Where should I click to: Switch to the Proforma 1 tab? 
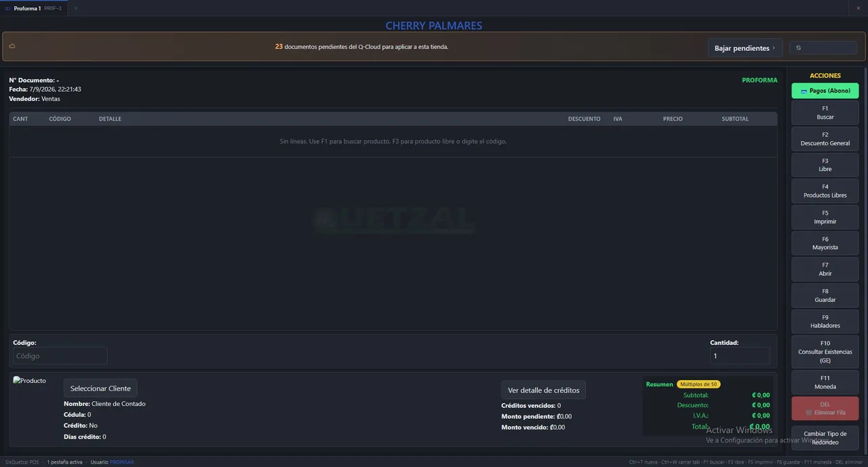point(34,8)
